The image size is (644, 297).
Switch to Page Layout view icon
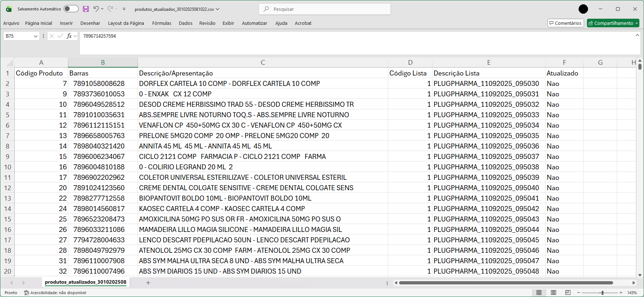click(x=553, y=293)
